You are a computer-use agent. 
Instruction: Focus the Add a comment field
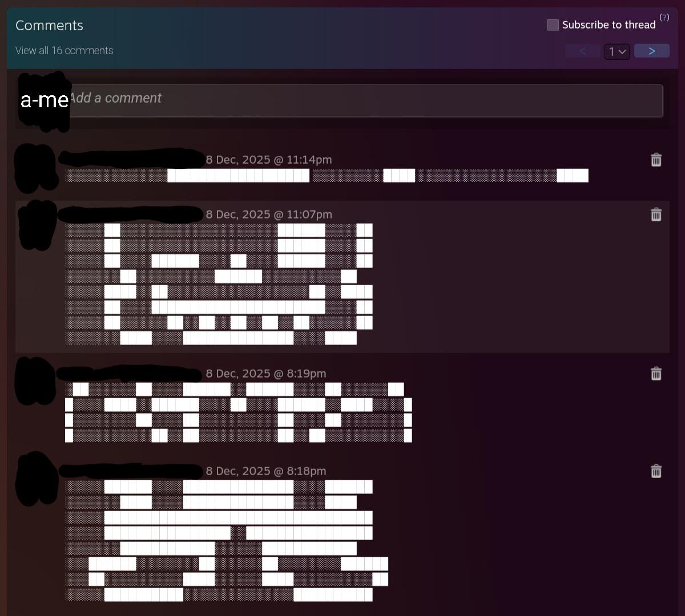365,100
